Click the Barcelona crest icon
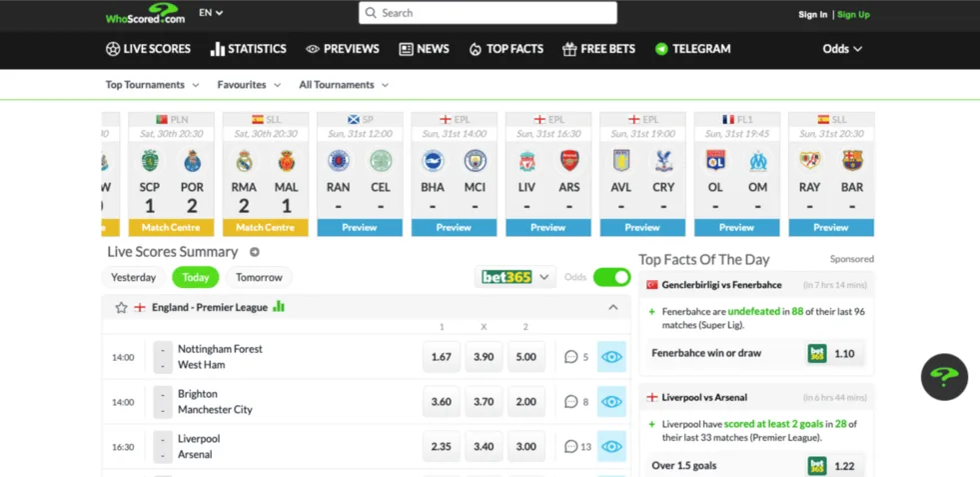This screenshot has width=980, height=477. click(852, 161)
